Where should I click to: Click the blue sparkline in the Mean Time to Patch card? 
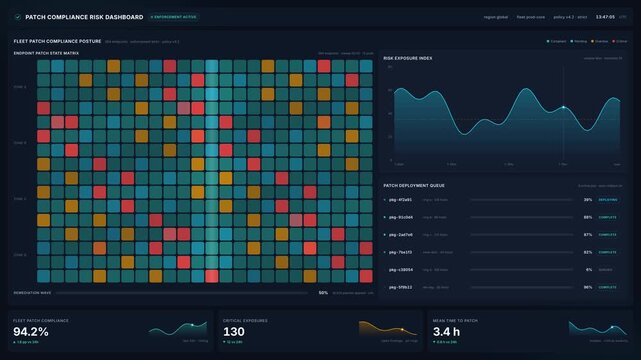[x=598, y=329]
